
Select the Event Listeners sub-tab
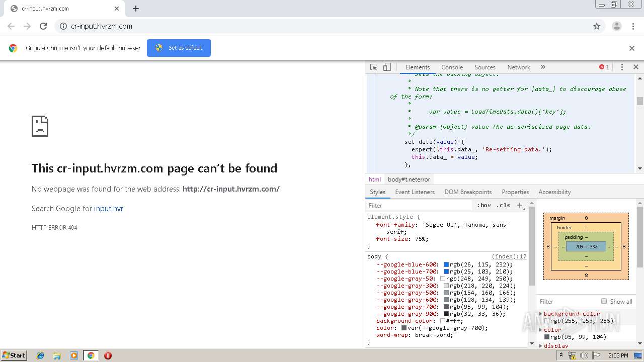415,192
